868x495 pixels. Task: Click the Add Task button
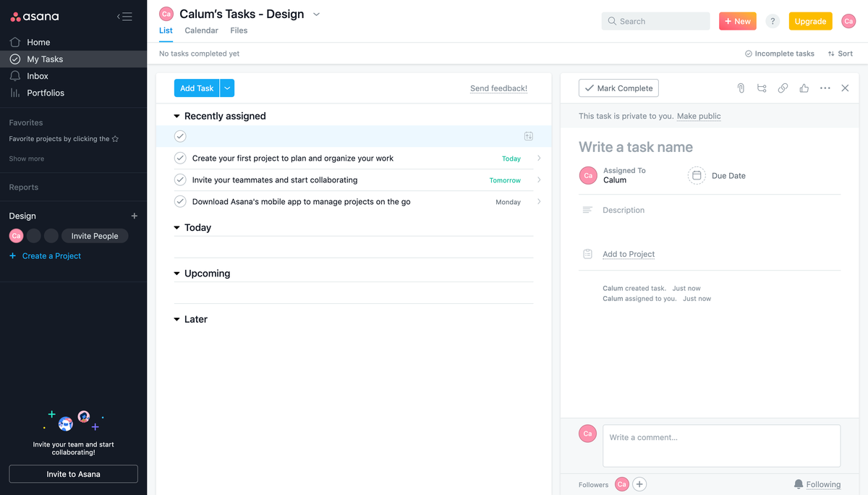(x=197, y=88)
